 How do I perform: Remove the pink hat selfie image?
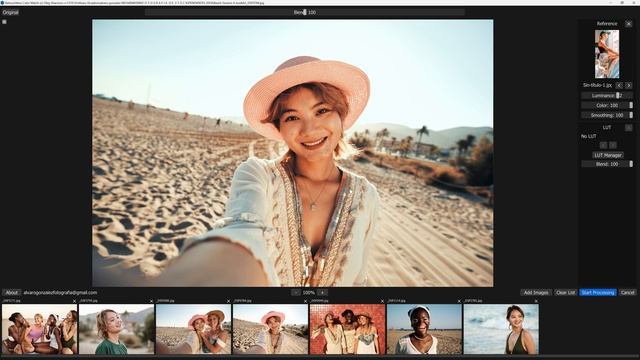(305, 301)
